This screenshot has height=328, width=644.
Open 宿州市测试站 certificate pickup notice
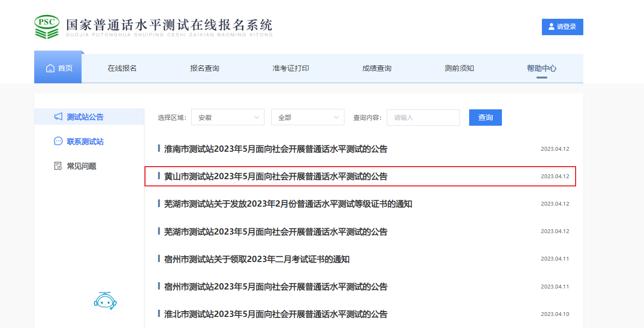pos(257,260)
